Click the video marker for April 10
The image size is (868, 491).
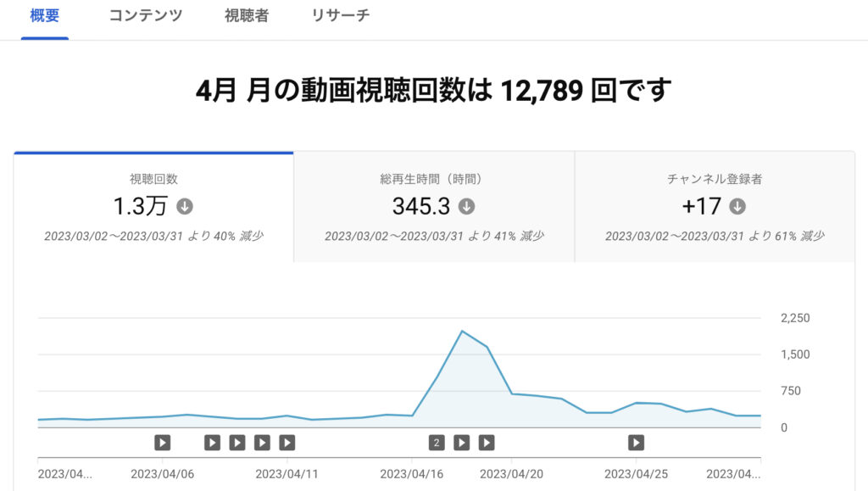pyautogui.click(x=263, y=442)
